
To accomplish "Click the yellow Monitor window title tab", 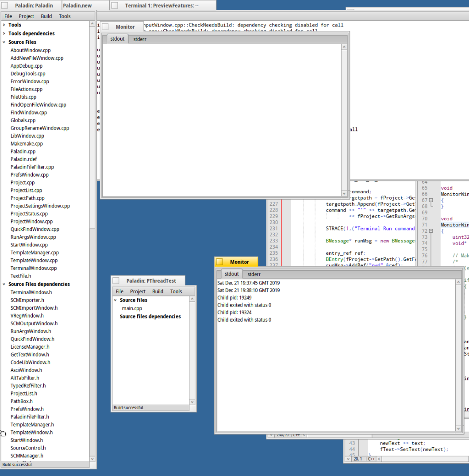I will 236,262.
